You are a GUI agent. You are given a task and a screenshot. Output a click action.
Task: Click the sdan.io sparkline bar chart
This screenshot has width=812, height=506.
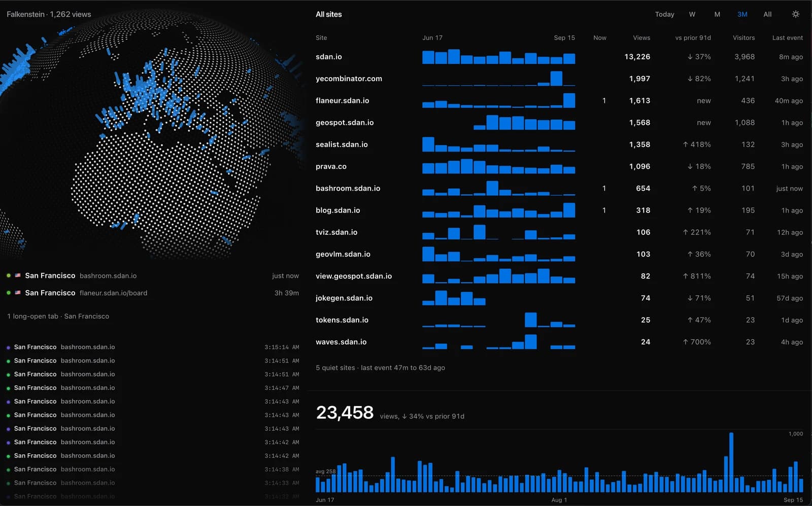click(498, 57)
